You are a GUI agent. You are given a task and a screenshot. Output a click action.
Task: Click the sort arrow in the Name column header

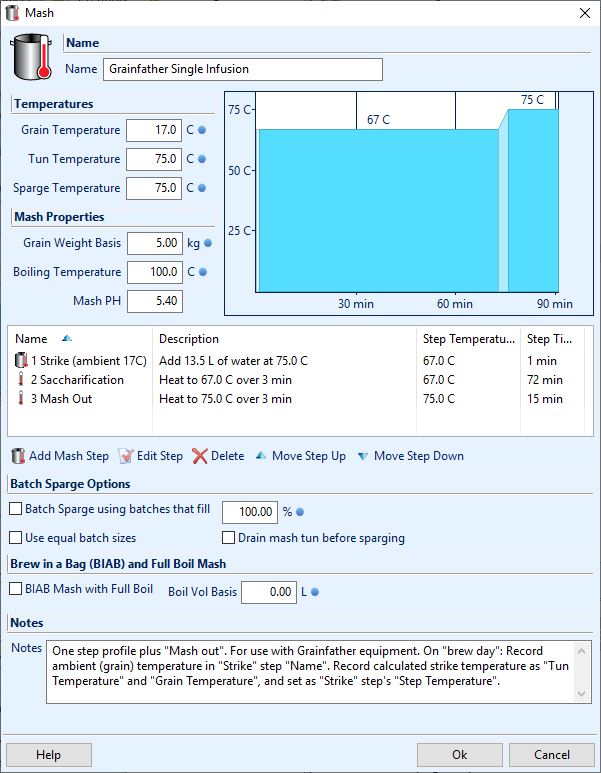(67, 339)
